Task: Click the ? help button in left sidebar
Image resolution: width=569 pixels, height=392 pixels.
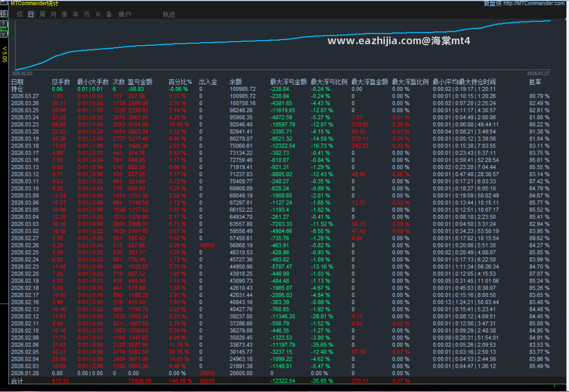Action: (x=3, y=24)
